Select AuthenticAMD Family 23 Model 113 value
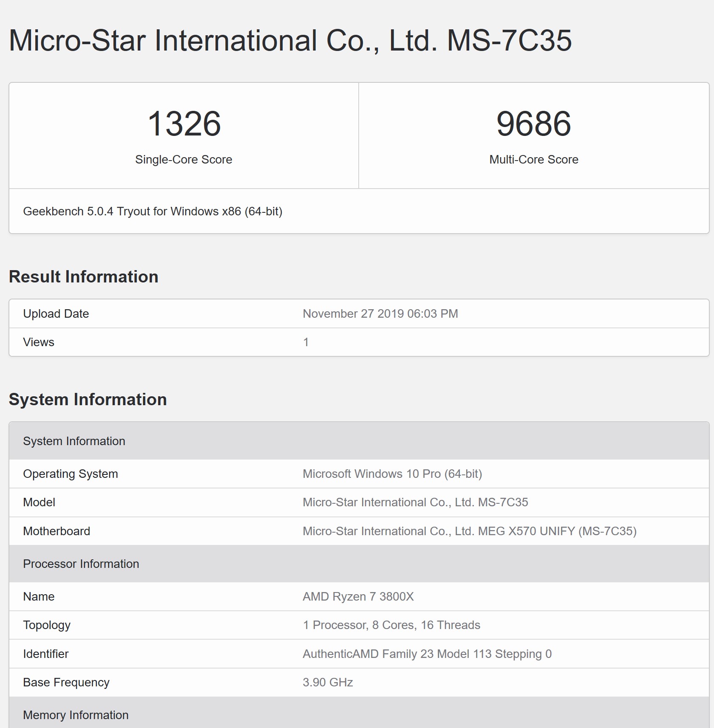 427,654
